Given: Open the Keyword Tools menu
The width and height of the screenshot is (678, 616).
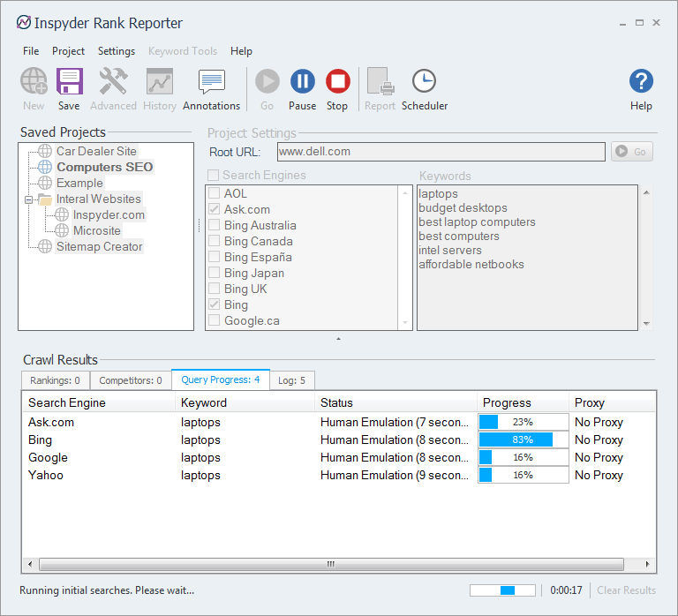Looking at the screenshot, I should click(x=183, y=51).
